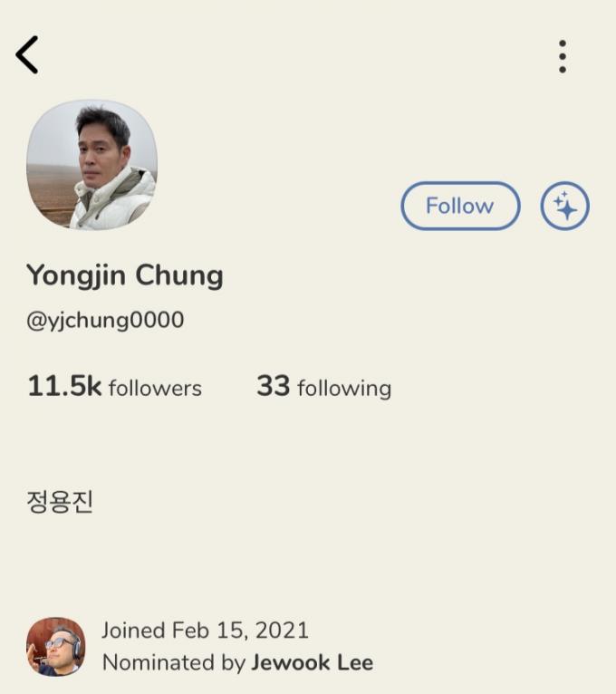Open the full 11.5k followers list
This screenshot has height=694, width=616.
115,388
